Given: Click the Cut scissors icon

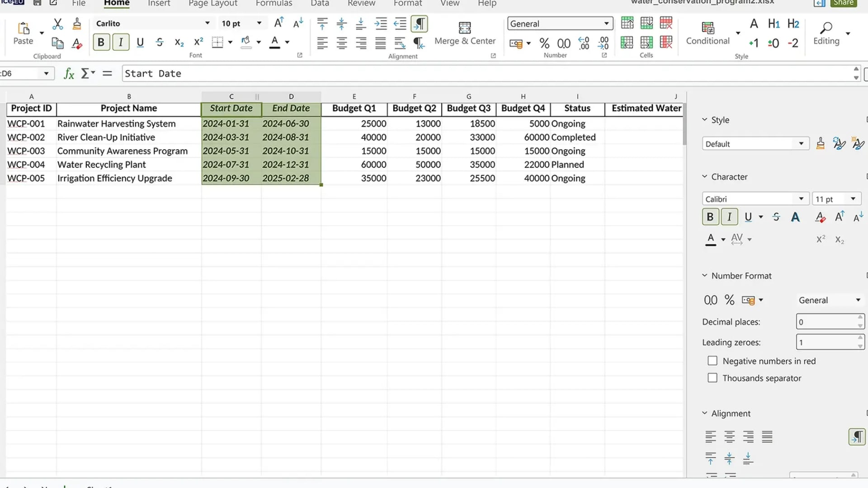Looking at the screenshot, I should (x=57, y=24).
